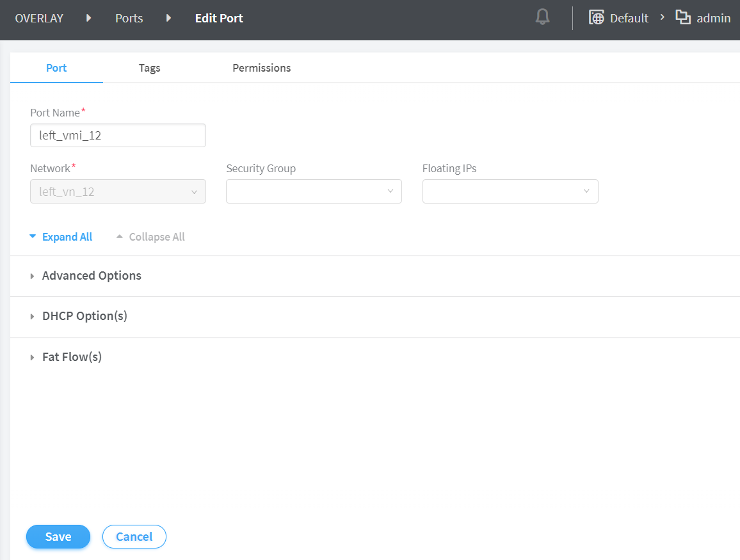The image size is (740, 560).
Task: Click the admin project icon
Action: [x=683, y=18]
